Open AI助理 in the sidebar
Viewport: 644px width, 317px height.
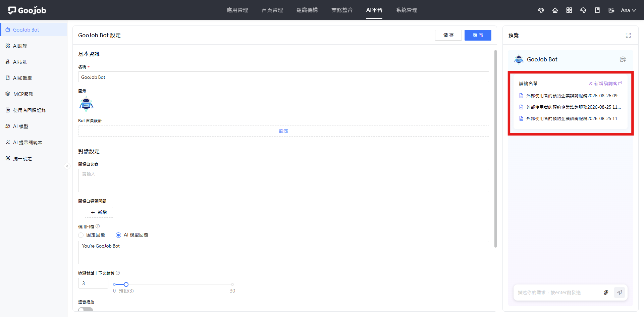click(x=34, y=46)
